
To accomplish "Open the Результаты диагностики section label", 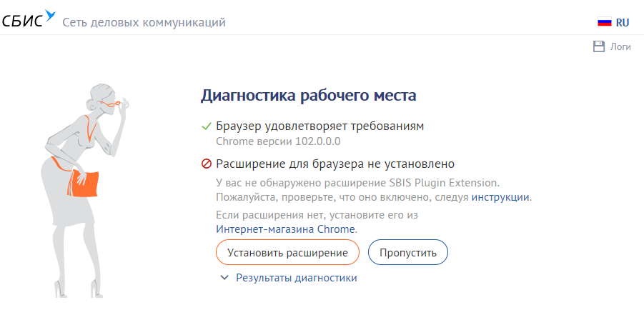I will tap(296, 278).
